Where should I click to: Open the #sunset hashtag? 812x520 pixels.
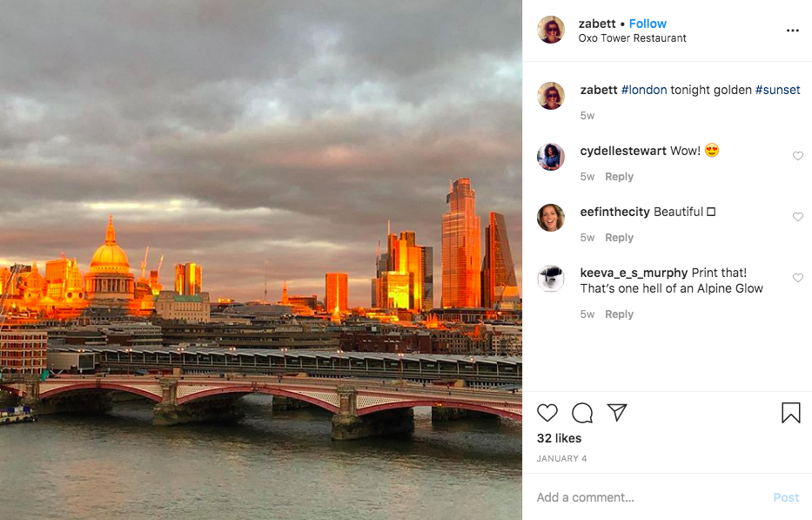point(777,90)
